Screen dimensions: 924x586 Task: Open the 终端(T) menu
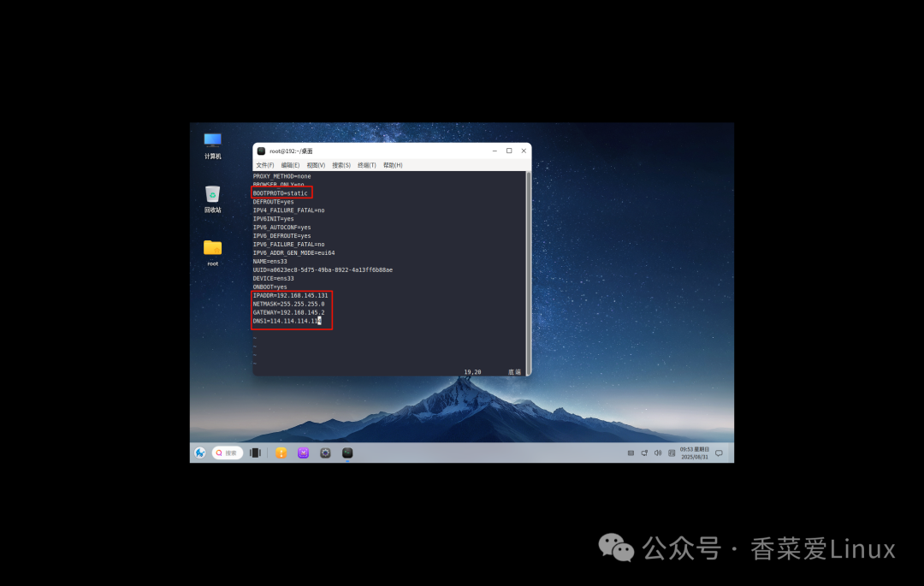click(366, 165)
